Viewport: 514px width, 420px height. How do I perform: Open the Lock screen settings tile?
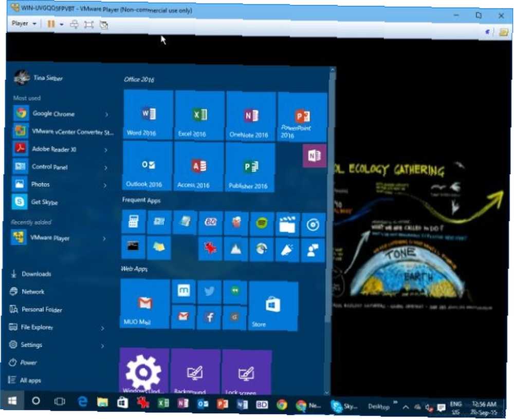(247, 373)
